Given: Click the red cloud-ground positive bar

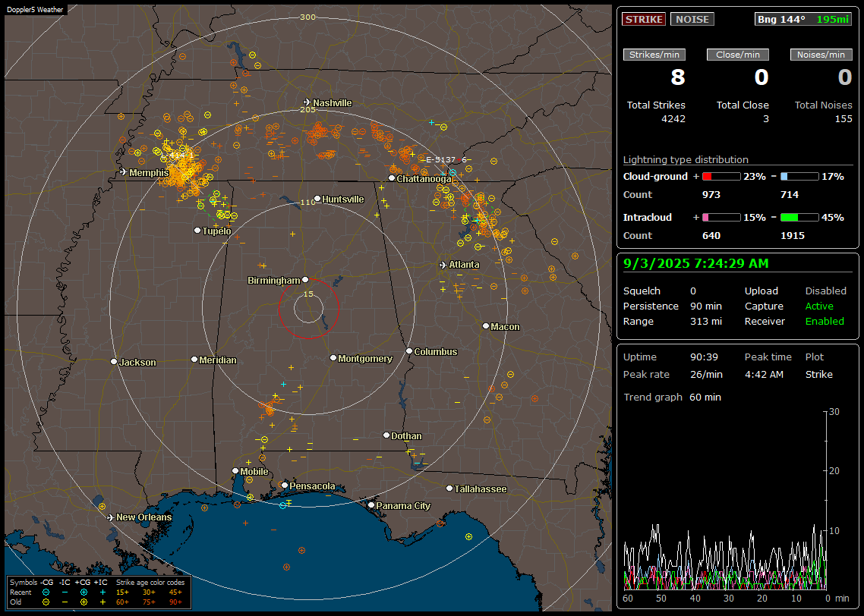Looking at the screenshot, I should [x=721, y=177].
